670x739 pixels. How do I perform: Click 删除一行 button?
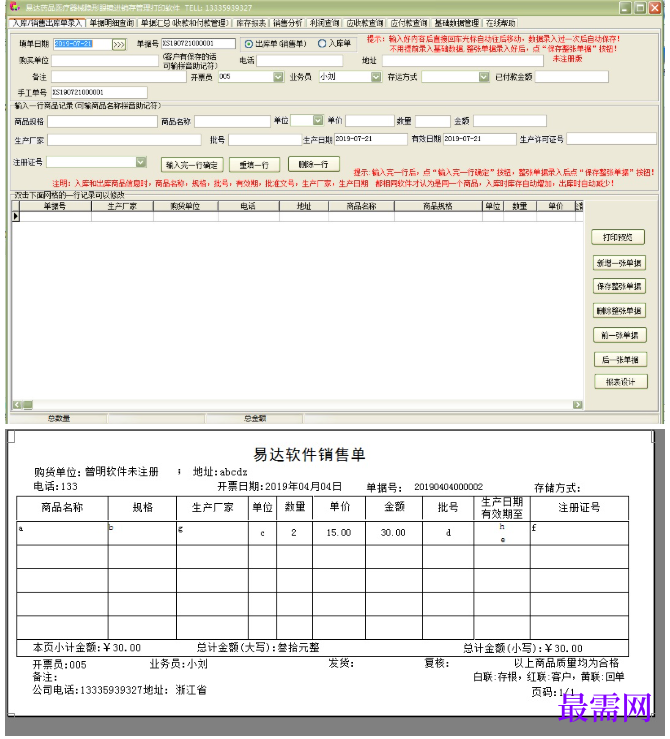[x=314, y=164]
